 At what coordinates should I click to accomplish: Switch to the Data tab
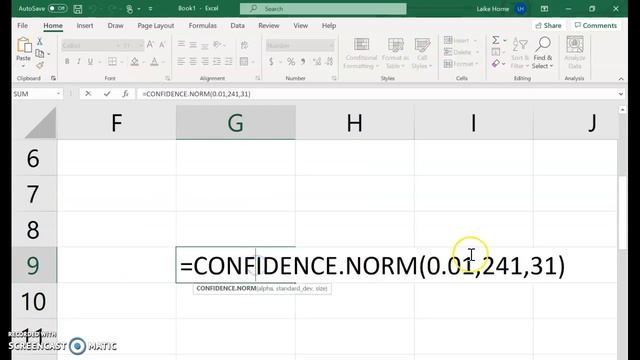tap(238, 25)
